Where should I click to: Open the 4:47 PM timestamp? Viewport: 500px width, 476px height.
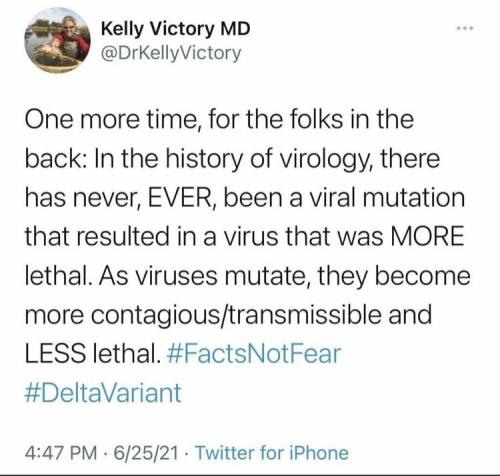click(61, 453)
